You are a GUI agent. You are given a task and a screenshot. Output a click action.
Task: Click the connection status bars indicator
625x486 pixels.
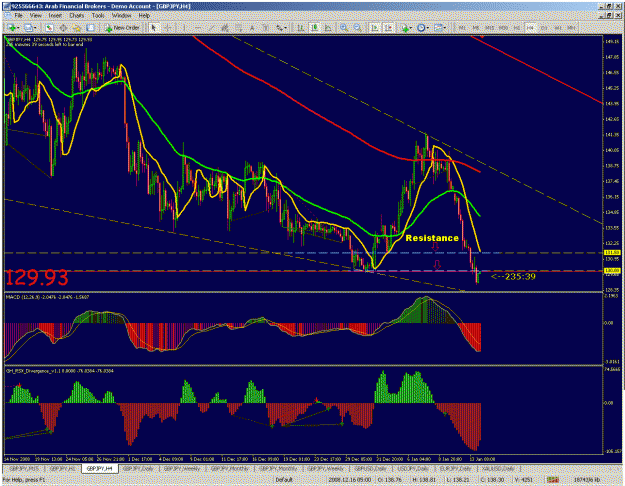(x=552, y=480)
